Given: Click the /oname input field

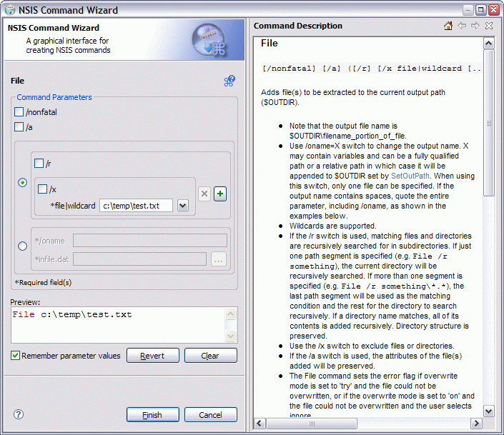Looking at the screenshot, I should pos(150,241).
